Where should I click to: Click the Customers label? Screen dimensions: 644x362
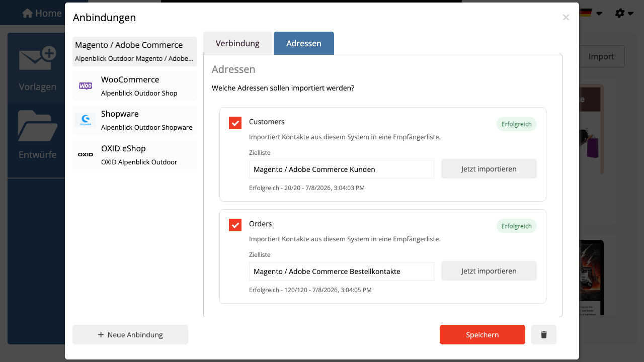click(267, 122)
